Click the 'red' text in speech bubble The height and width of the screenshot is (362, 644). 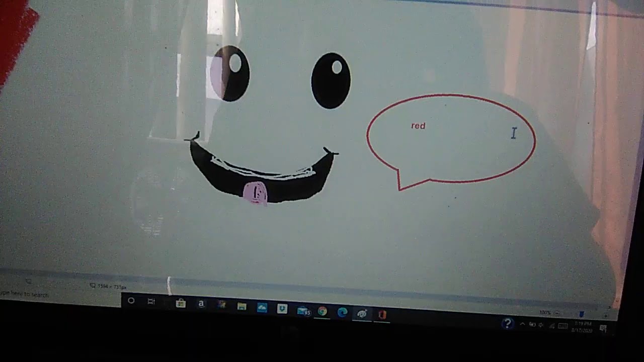(418, 126)
